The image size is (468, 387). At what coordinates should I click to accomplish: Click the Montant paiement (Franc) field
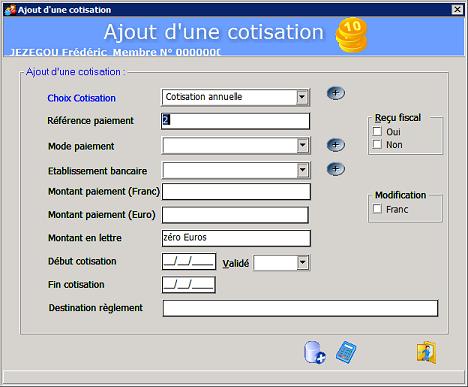tap(236, 192)
